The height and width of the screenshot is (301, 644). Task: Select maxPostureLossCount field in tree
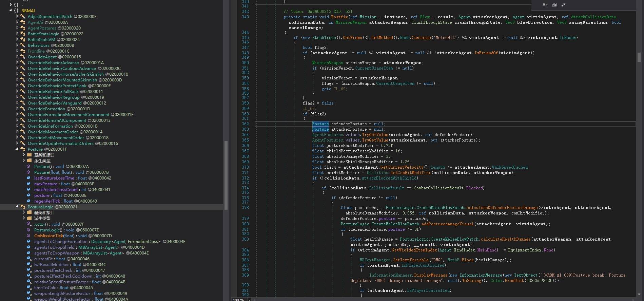pyautogui.click(x=72, y=189)
